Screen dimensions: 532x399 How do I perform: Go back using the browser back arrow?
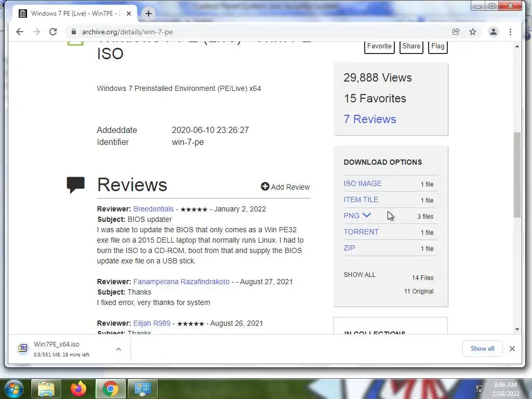point(20,32)
